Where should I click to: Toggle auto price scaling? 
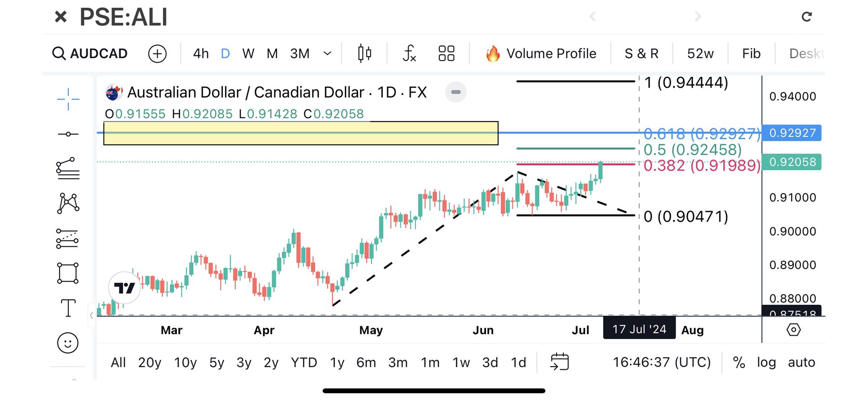pos(801,362)
